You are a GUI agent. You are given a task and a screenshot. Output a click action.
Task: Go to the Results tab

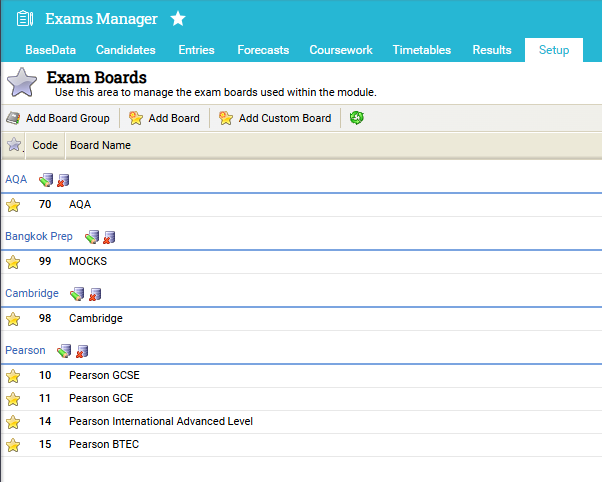tap(492, 50)
